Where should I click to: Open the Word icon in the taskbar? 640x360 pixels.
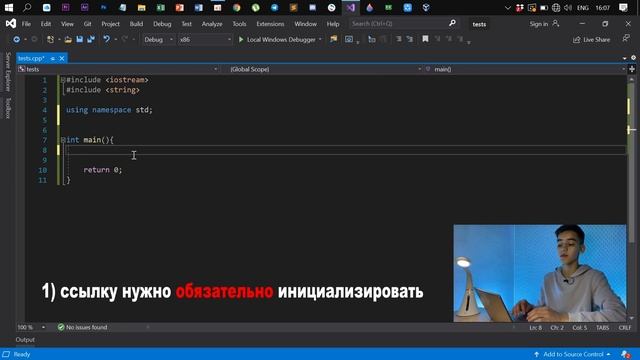pos(198,7)
